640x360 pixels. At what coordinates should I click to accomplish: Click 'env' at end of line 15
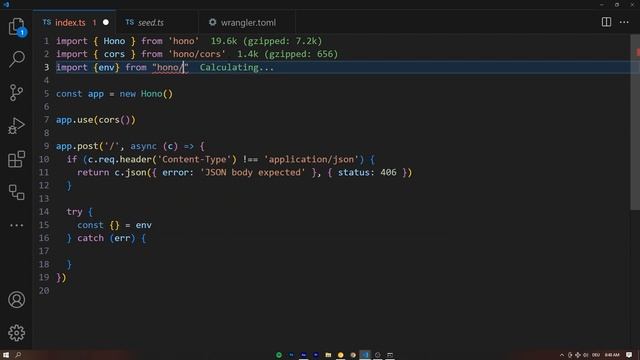coord(144,225)
